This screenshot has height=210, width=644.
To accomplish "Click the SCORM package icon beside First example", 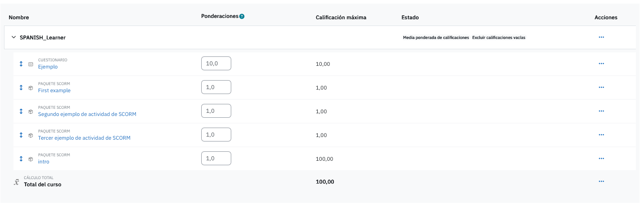I will click(x=31, y=88).
